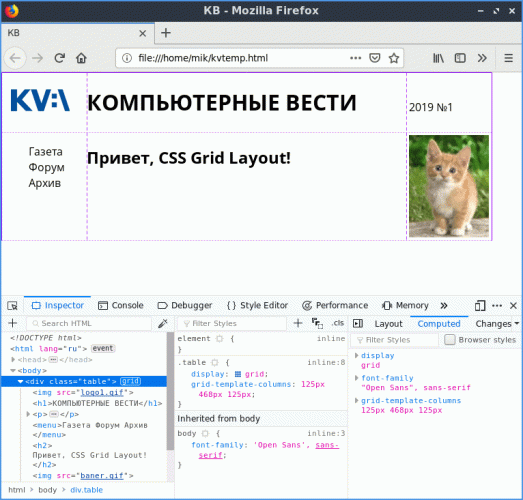Image resolution: width=523 pixels, height=500 pixels.
Task: Open the Pocket save icon in address bar
Action: click(x=375, y=58)
